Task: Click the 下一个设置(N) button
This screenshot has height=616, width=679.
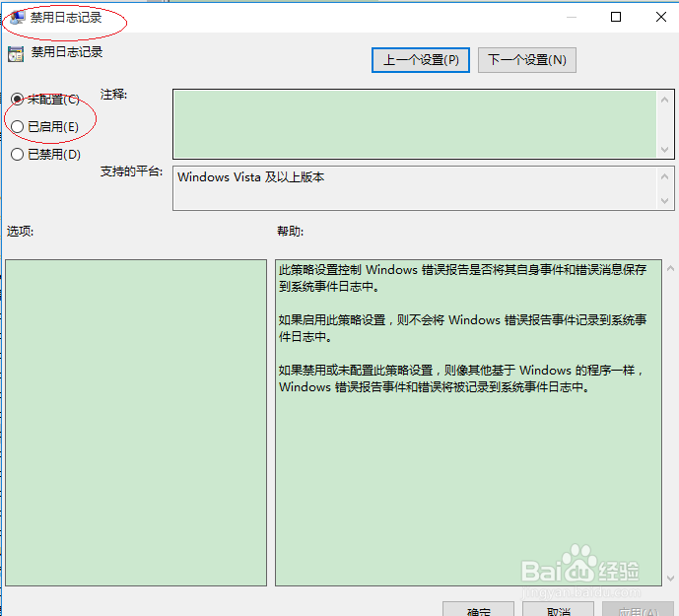Action: 527,60
